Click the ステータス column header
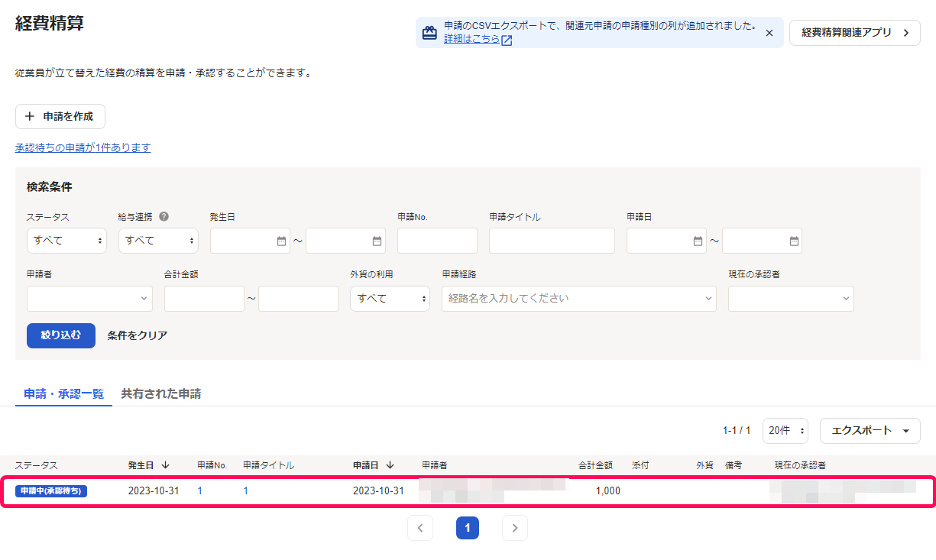Screen dimensions: 936x560 [36, 465]
